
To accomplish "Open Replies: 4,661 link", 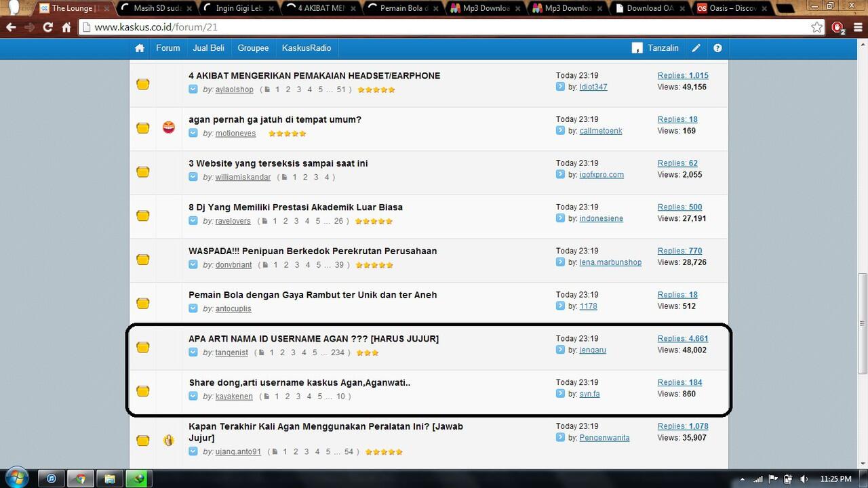I will click(x=683, y=339).
